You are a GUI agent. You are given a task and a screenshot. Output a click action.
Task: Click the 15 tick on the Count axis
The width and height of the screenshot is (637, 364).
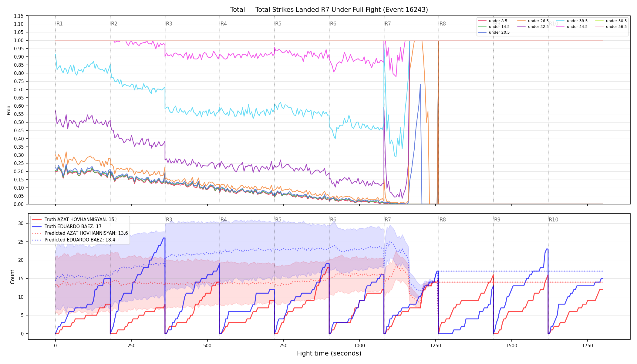pyautogui.click(x=21, y=278)
